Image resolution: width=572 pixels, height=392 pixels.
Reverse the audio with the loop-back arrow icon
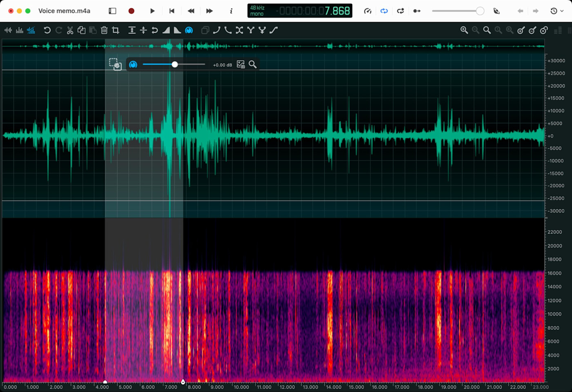(154, 30)
